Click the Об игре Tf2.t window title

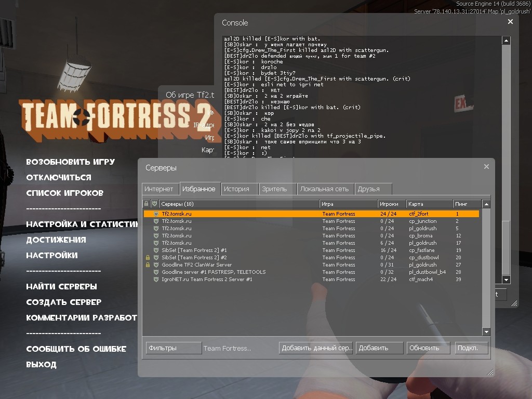click(190, 96)
